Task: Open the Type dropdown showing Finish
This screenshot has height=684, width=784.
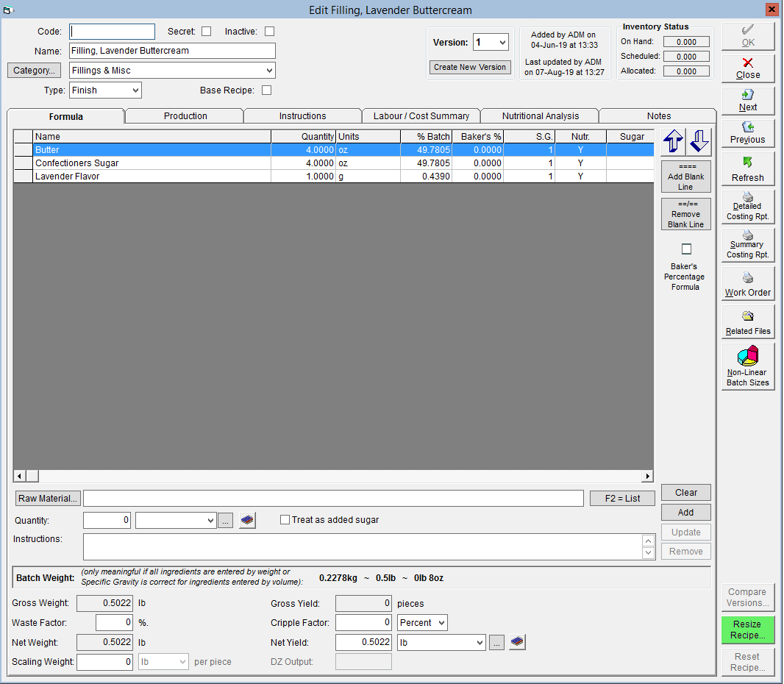Action: [x=105, y=90]
